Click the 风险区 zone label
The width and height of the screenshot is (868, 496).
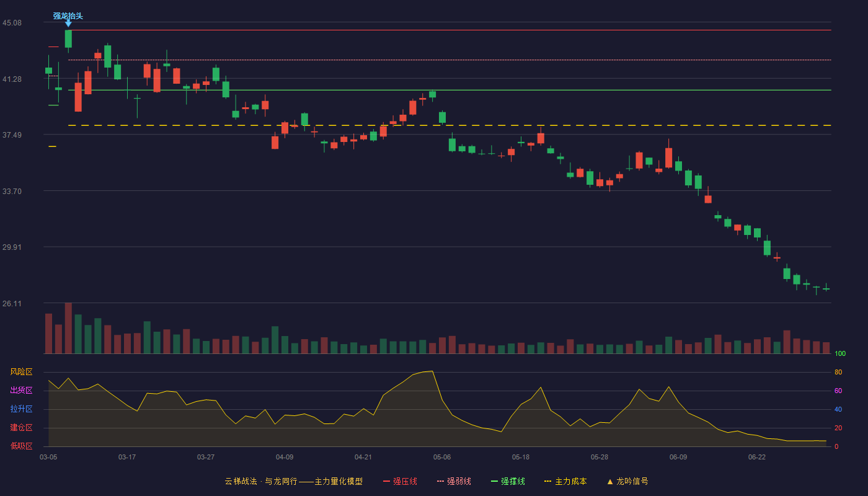coord(21,372)
